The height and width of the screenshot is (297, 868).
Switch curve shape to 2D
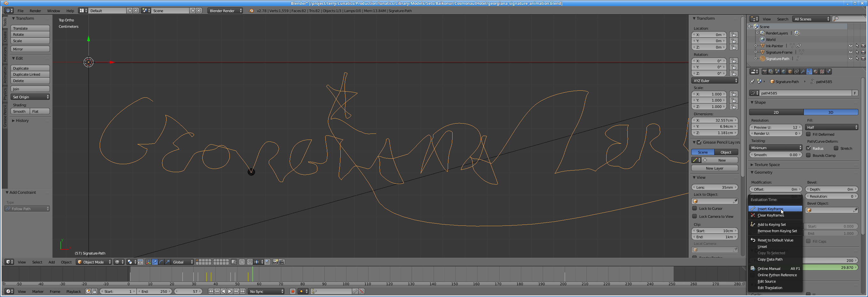pyautogui.click(x=776, y=112)
